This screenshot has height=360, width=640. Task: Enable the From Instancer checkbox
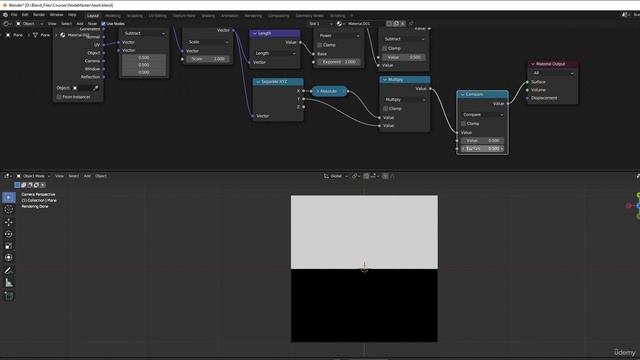point(59,97)
